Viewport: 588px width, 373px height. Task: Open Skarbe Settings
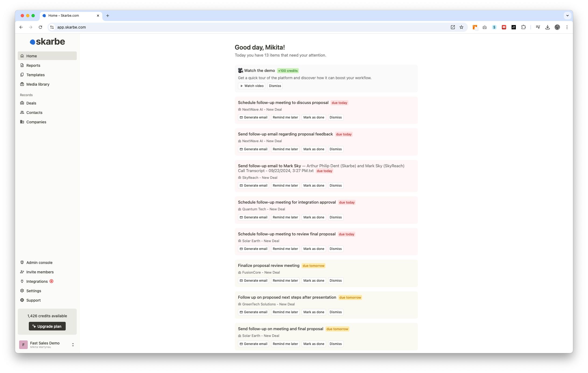[33, 291]
